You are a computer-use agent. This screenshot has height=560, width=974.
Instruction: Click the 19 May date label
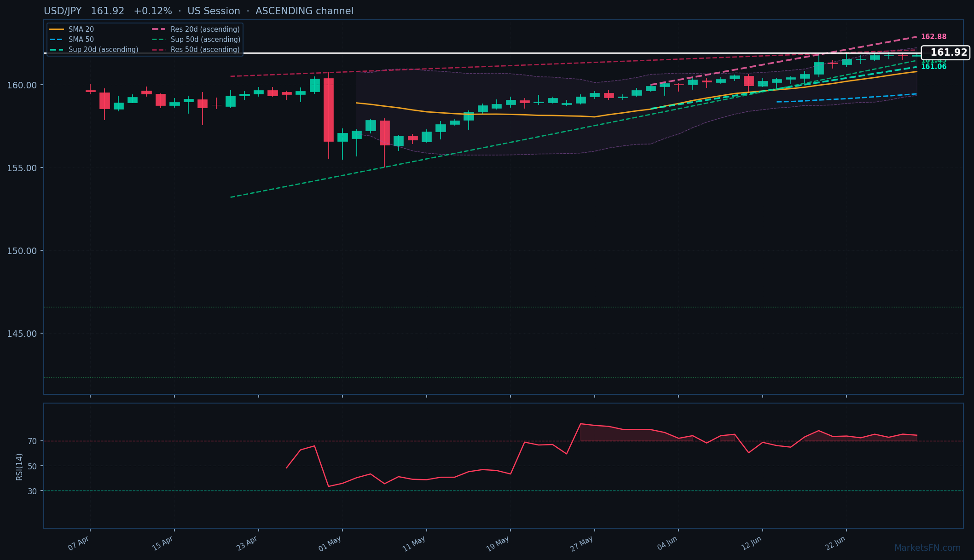[498, 543]
